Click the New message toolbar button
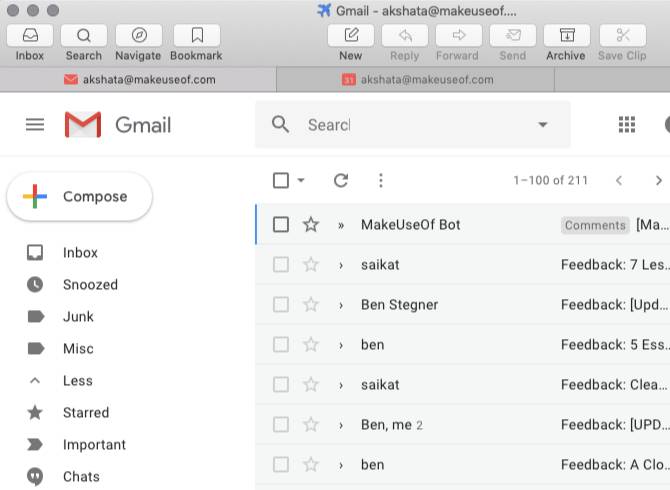This screenshot has width=670, height=490. 350,36
